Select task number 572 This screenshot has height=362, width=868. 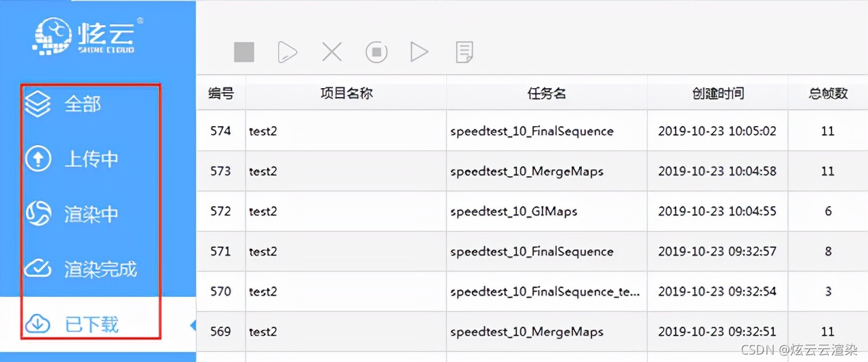tap(220, 211)
